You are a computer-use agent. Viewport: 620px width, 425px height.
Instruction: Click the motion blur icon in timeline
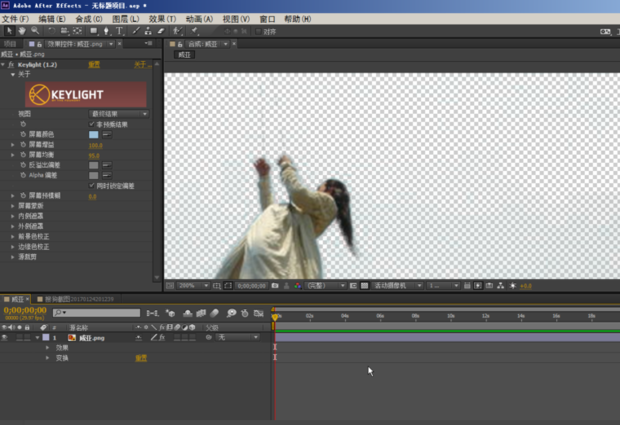(x=214, y=313)
